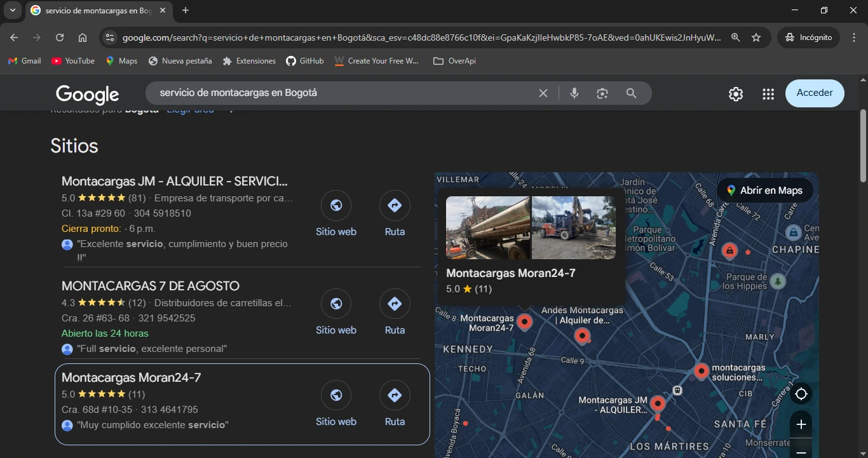The image size is (868, 458).
Task: Open Gmail bookmark
Action: (25, 61)
